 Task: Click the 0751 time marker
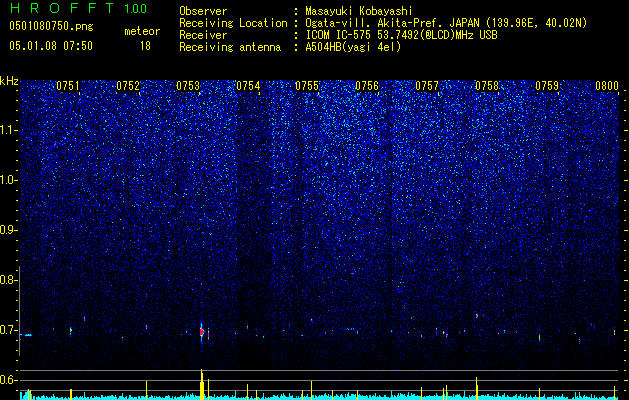point(68,86)
